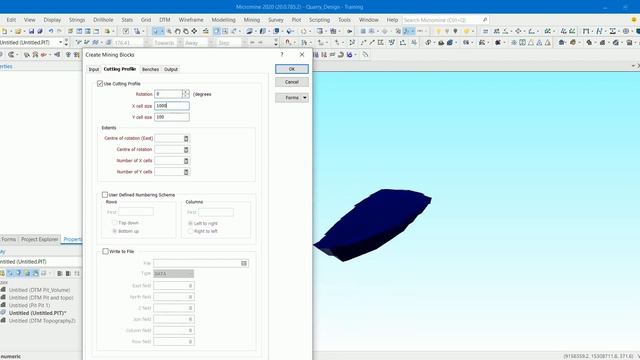640x360 pixels.
Task: Switch to the Output tab
Action: [x=171, y=69]
